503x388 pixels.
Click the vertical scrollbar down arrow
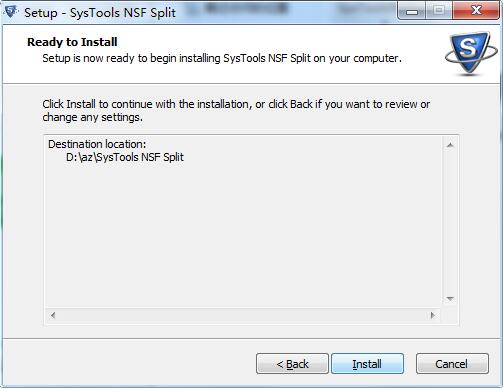coord(450,299)
